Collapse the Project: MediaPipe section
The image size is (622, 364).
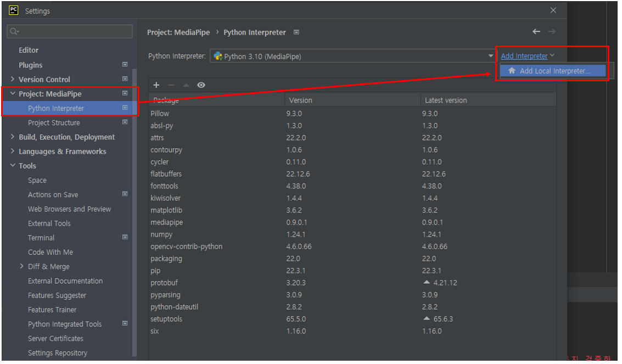click(x=12, y=93)
